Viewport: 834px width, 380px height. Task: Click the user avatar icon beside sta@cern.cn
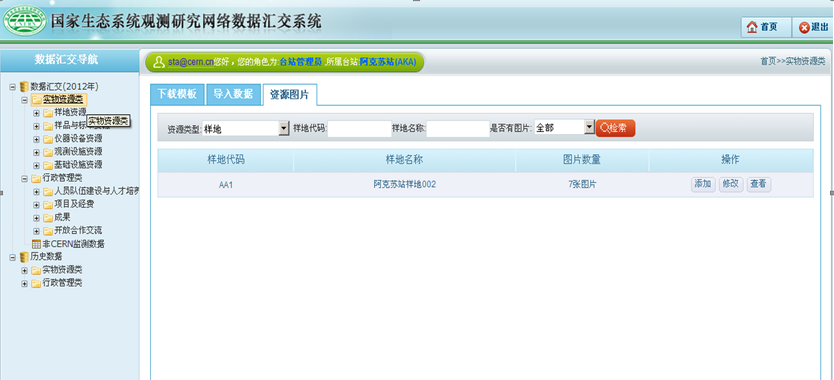158,62
